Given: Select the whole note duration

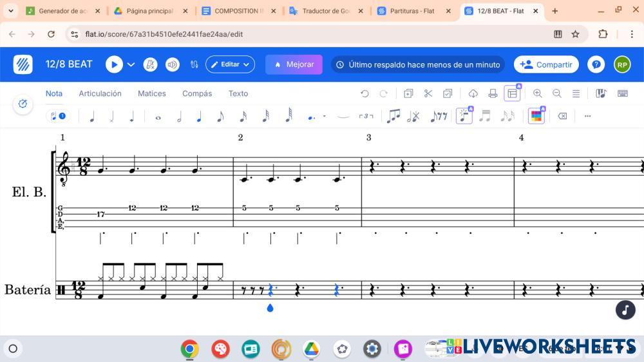Looking at the screenshot, I should (158, 117).
